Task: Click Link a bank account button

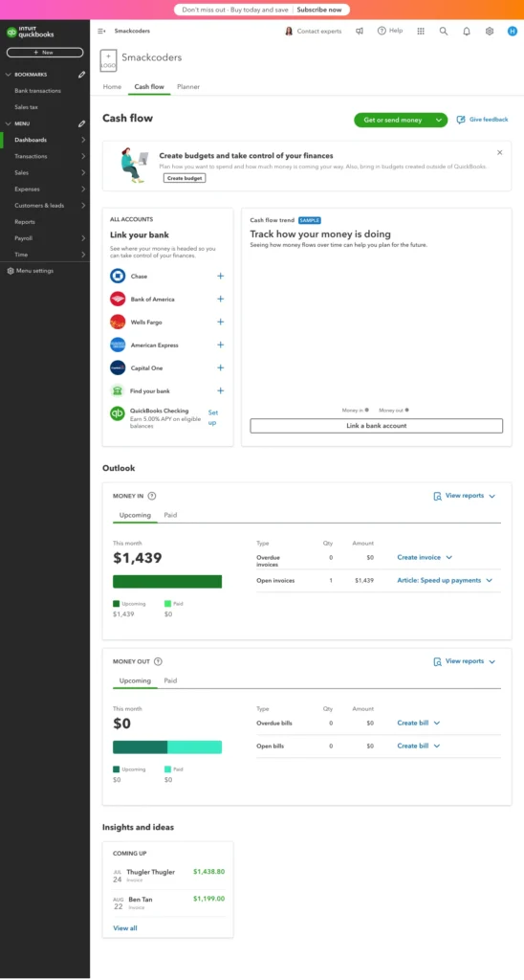Action: pos(377,426)
